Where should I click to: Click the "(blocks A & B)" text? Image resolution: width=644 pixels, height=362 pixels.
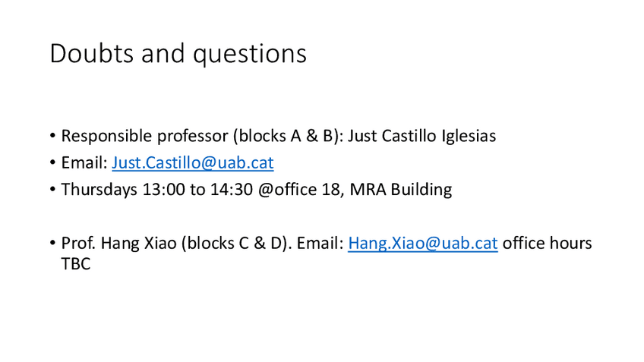(x=285, y=137)
